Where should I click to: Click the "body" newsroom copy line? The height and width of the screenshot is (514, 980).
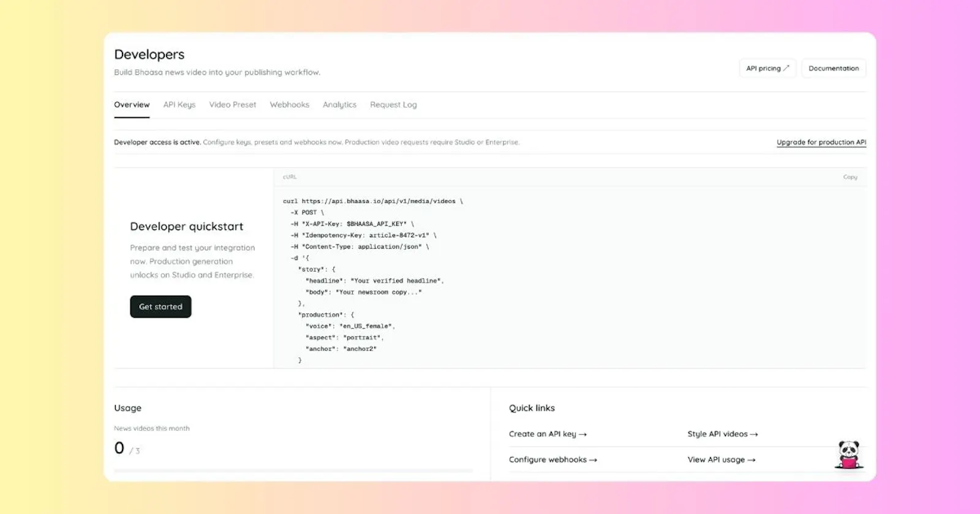(x=364, y=292)
